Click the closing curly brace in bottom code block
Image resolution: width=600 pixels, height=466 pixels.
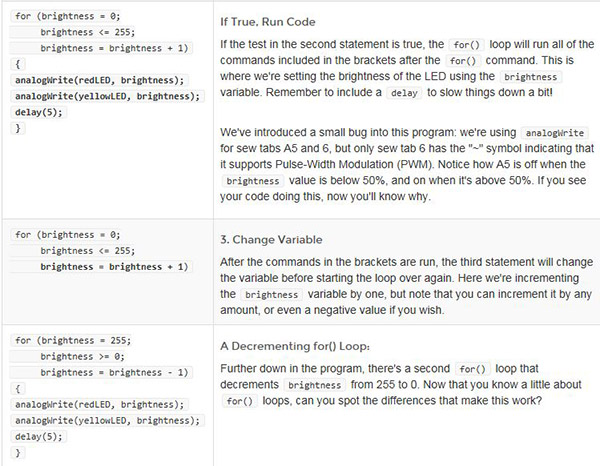pos(18,452)
